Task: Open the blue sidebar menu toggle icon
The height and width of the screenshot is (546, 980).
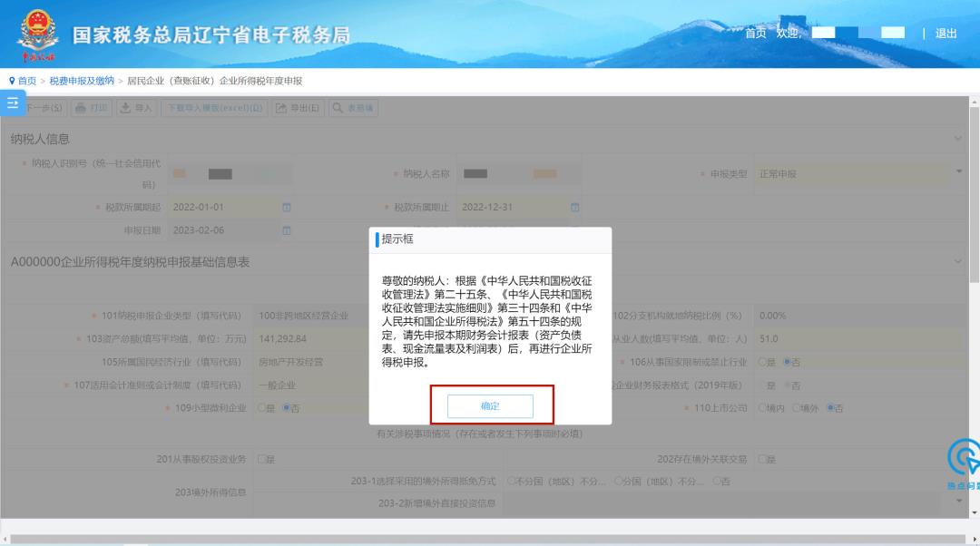Action: click(13, 103)
